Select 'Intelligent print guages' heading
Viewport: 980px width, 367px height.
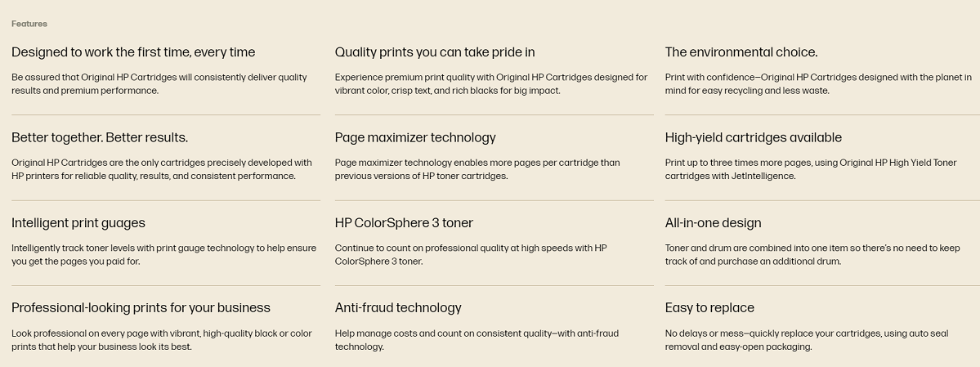[x=78, y=223]
